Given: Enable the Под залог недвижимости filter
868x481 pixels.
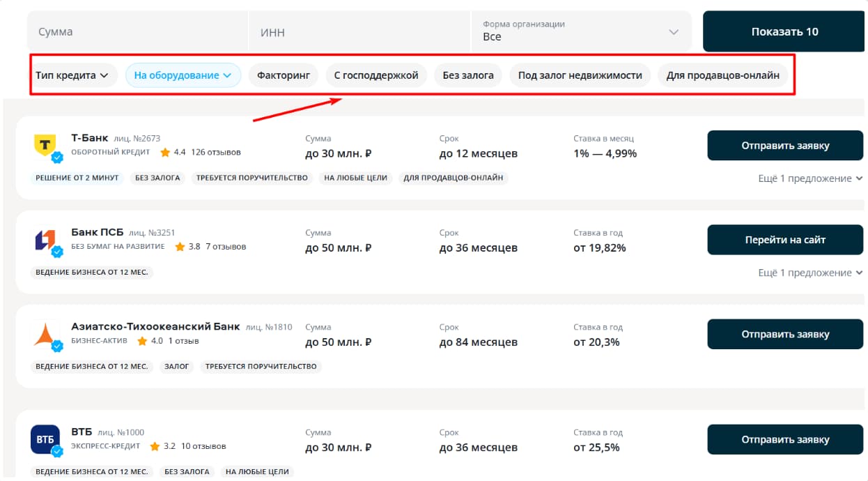Looking at the screenshot, I should point(580,75).
